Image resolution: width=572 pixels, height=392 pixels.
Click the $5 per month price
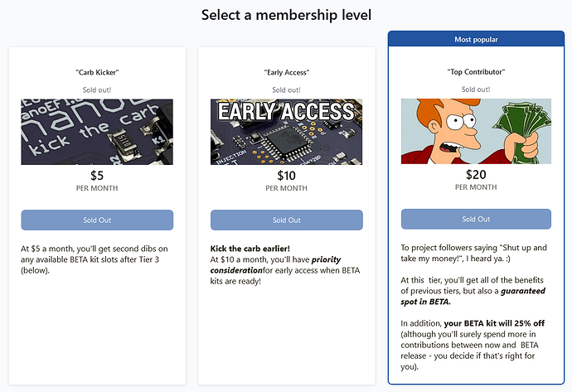tap(97, 181)
